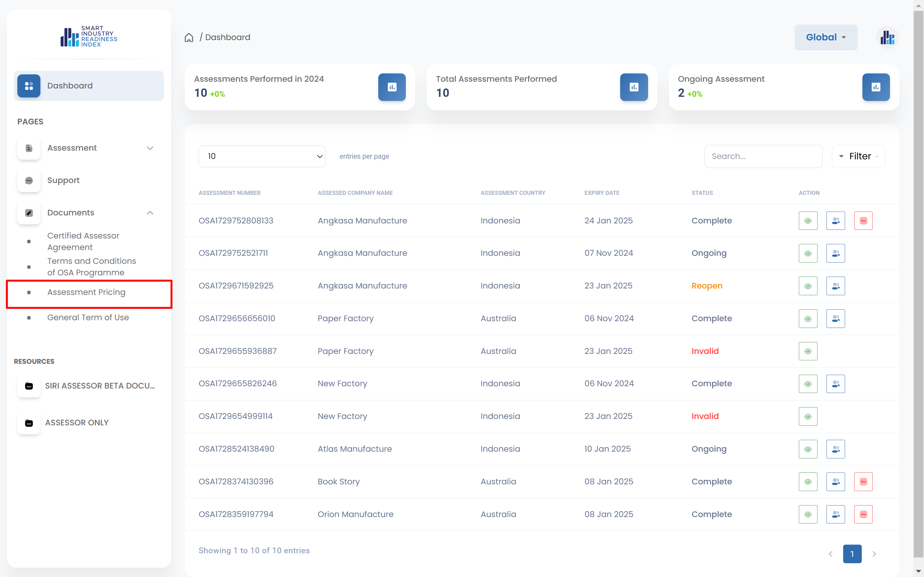Viewport: 924px width, 577px height.
Task: Click the chart icon on Total Assessments Performed card
Action: 633,87
